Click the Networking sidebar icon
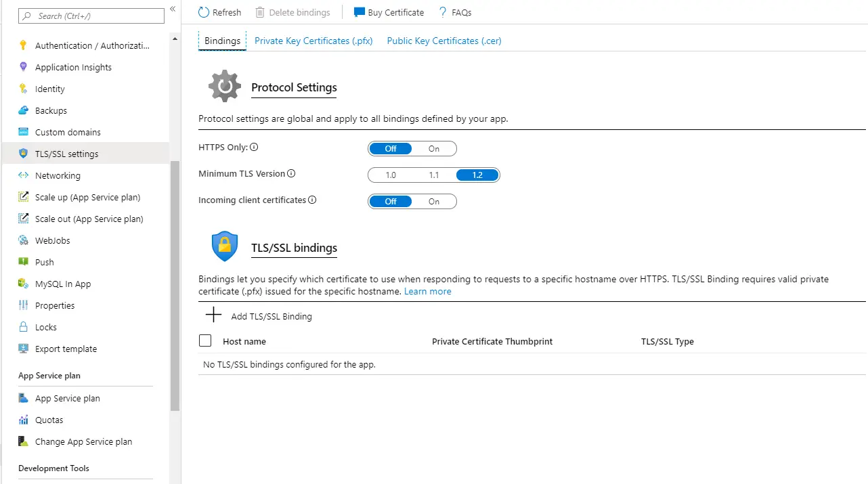 point(24,175)
